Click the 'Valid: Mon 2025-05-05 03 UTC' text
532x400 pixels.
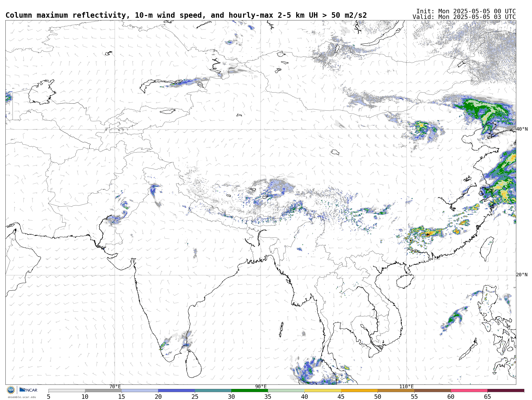tap(464, 17)
